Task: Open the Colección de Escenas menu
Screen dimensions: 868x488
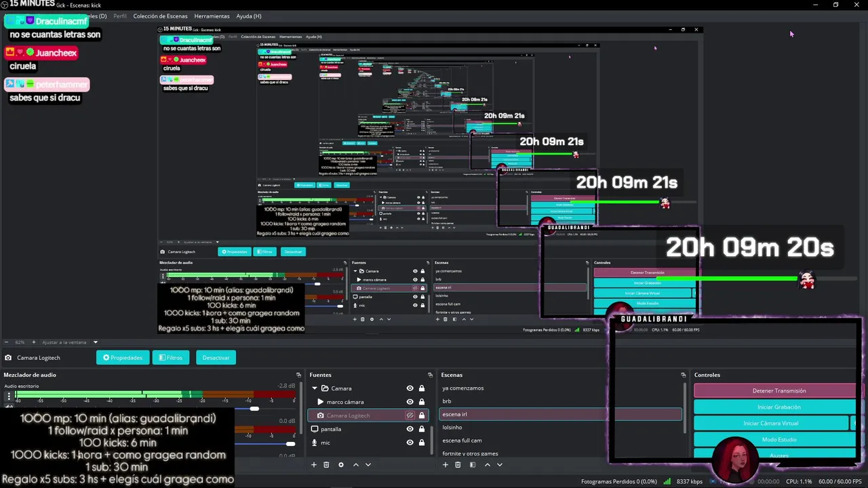Action: click(160, 16)
